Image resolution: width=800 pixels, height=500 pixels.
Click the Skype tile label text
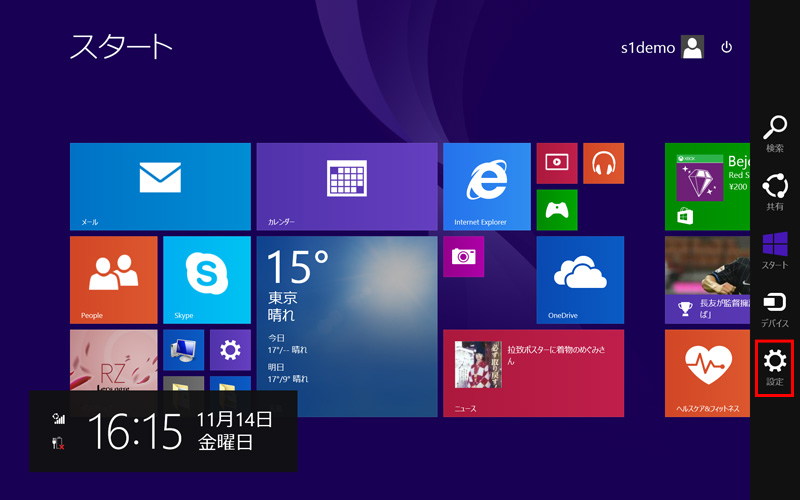tap(184, 315)
